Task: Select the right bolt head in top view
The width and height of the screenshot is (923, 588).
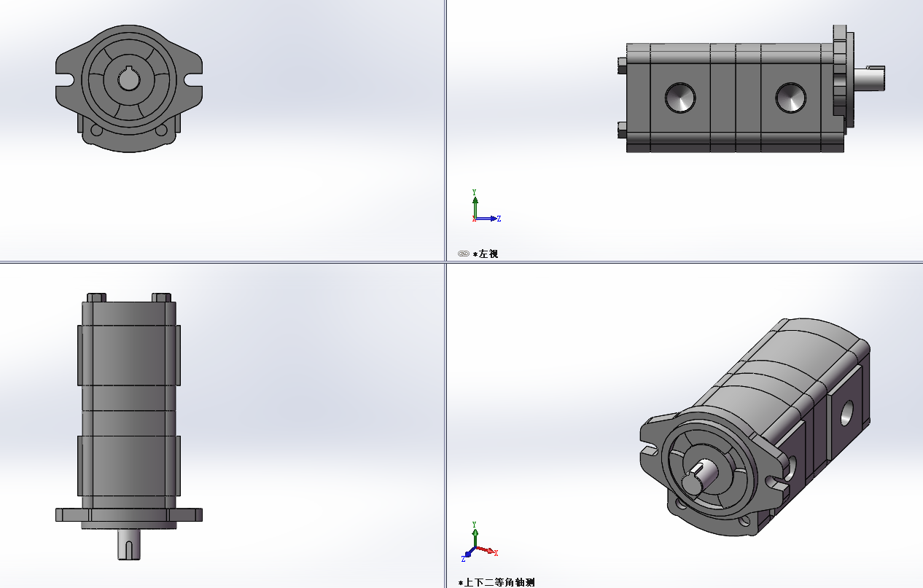Action: point(161,297)
